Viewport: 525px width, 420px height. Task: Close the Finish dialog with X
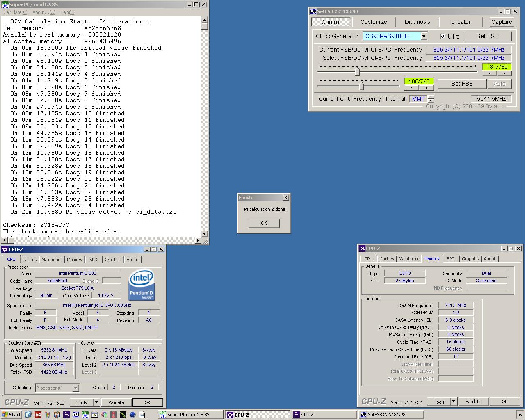286,198
